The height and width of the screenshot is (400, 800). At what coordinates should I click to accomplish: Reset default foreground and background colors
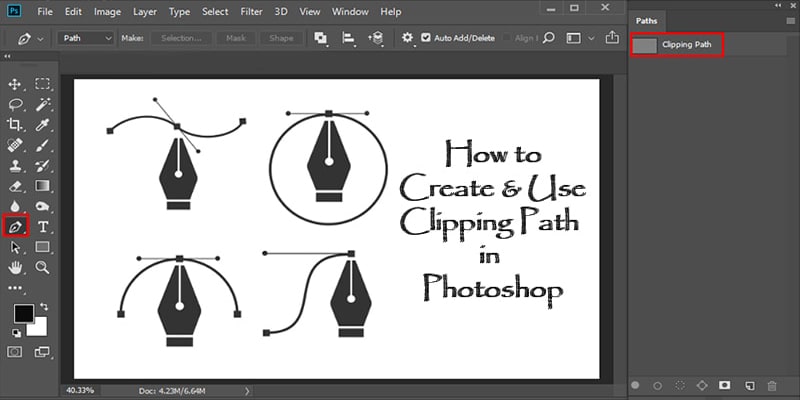[16, 333]
